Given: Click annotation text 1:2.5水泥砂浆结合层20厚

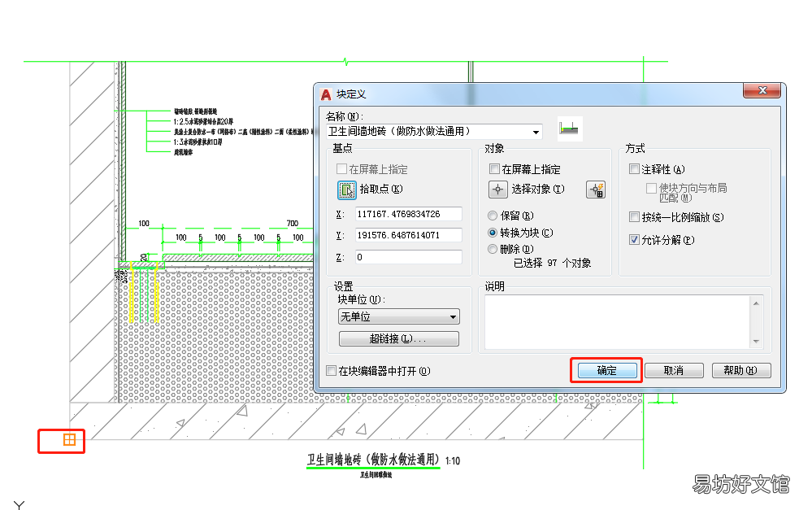Looking at the screenshot, I should click(203, 121).
